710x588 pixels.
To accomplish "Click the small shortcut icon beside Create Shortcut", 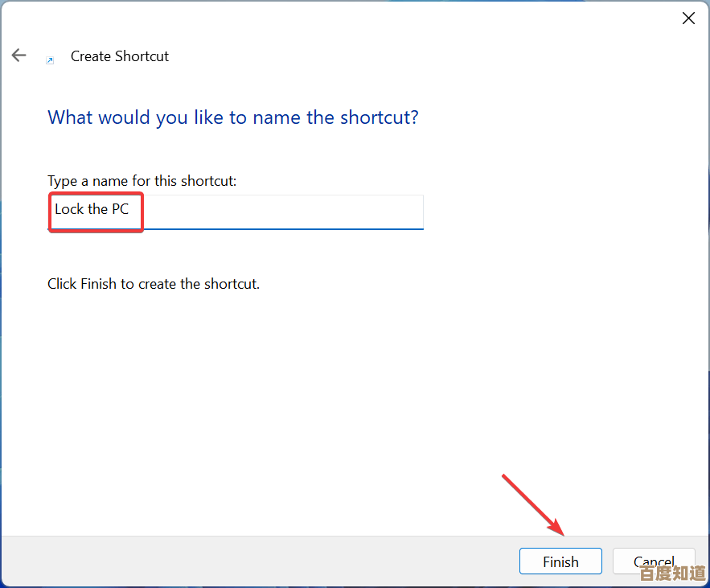I will pyautogui.click(x=51, y=60).
